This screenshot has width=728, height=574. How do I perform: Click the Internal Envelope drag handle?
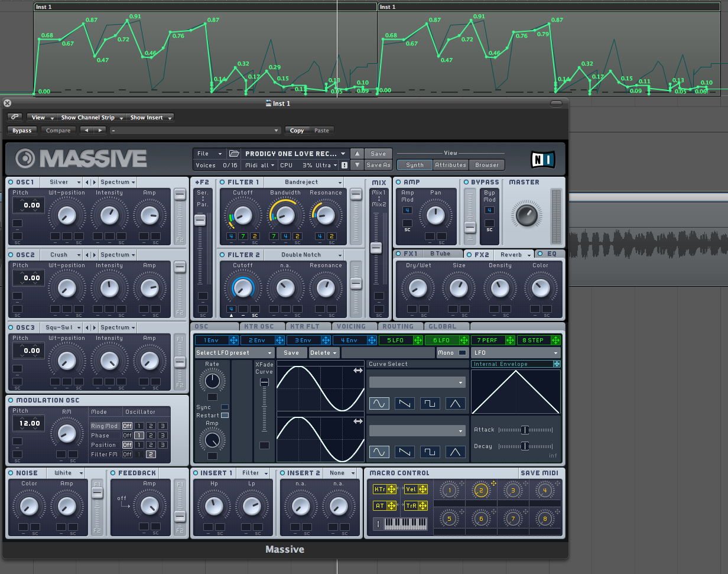(557, 364)
